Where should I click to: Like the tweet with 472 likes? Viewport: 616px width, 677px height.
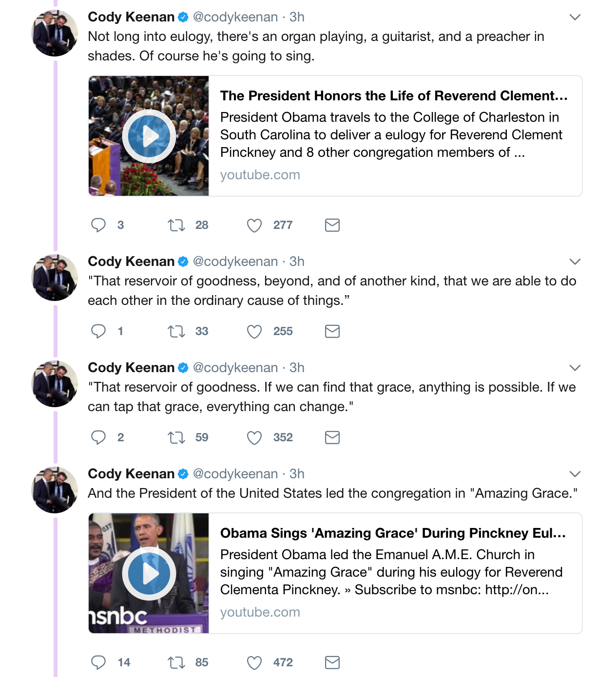click(x=254, y=662)
